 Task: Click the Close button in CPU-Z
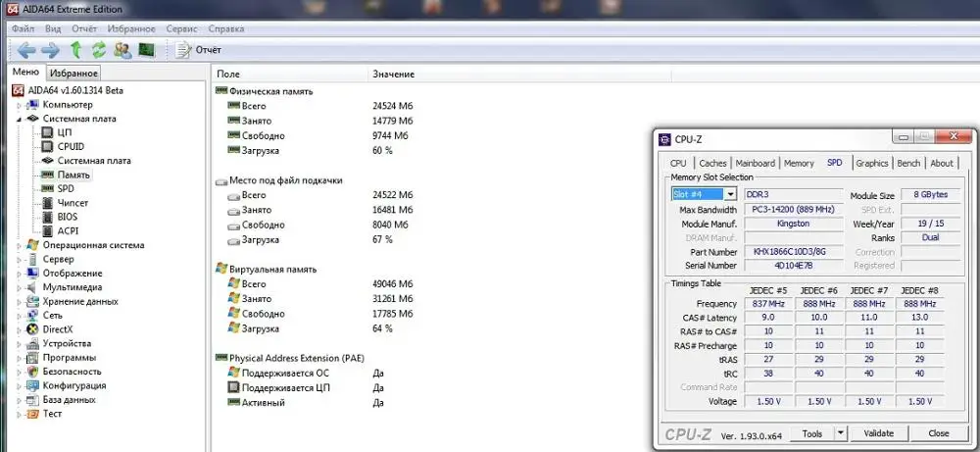click(x=939, y=433)
